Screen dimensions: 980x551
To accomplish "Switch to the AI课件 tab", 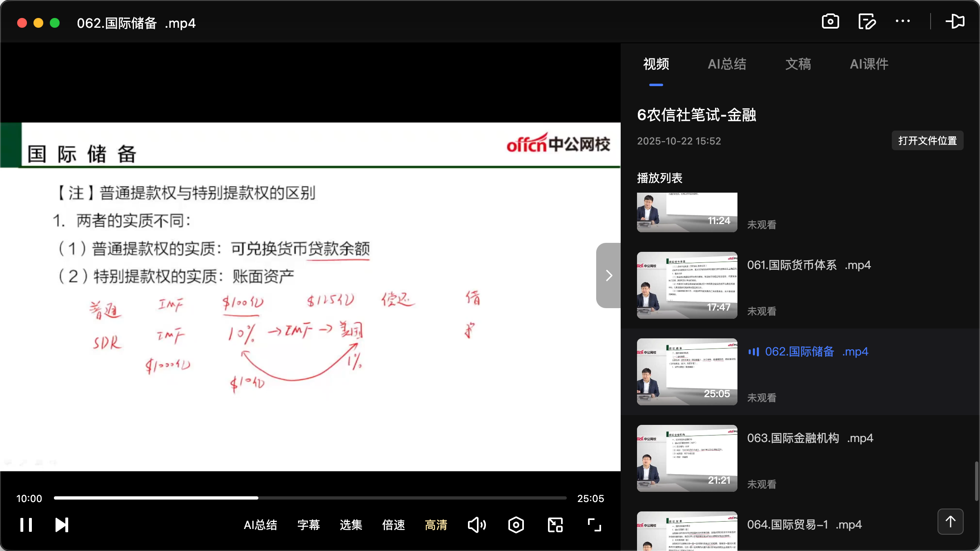I will [869, 64].
